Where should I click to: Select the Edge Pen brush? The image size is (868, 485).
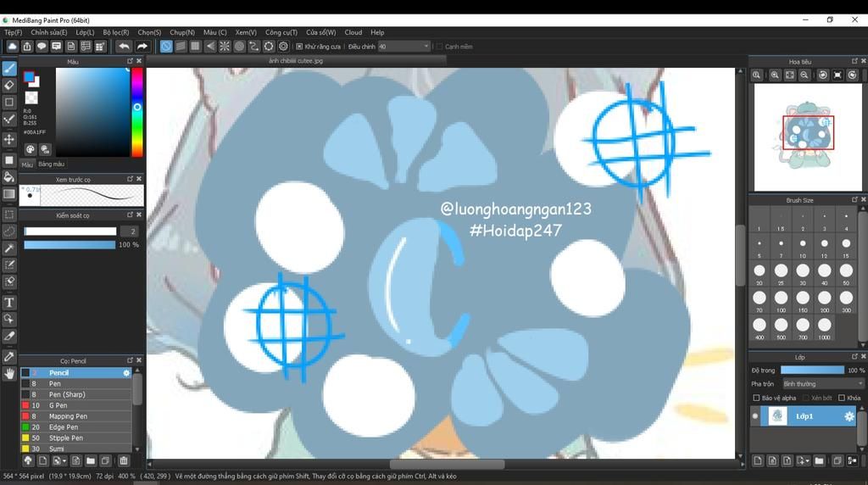[x=76, y=427]
